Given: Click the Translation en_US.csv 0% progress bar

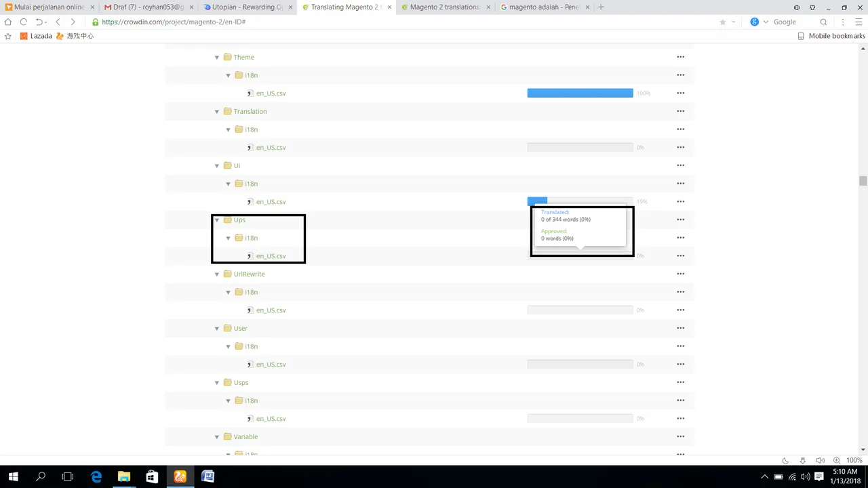Looking at the screenshot, I should click(x=580, y=147).
